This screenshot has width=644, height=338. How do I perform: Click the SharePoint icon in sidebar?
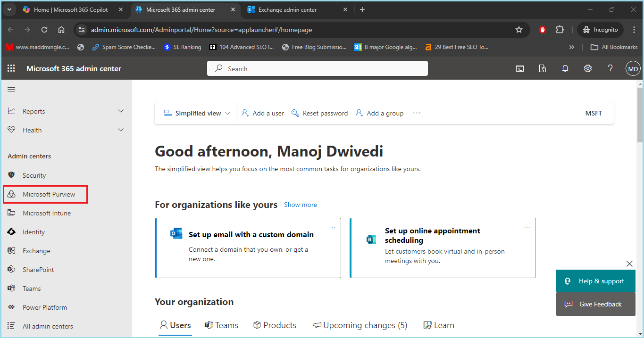click(x=12, y=270)
